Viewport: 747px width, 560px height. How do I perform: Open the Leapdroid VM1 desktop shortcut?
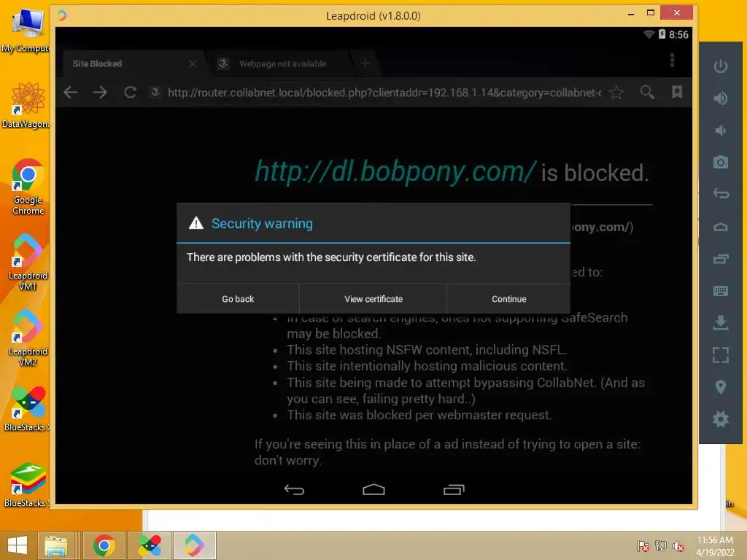pyautogui.click(x=28, y=262)
